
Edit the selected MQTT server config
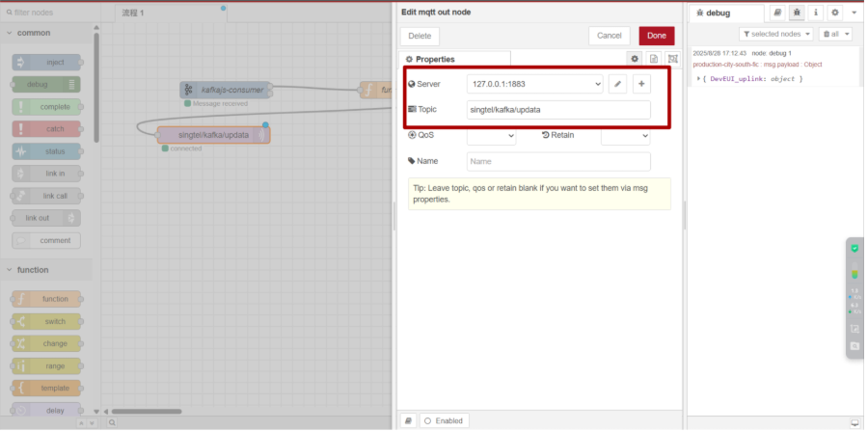618,84
